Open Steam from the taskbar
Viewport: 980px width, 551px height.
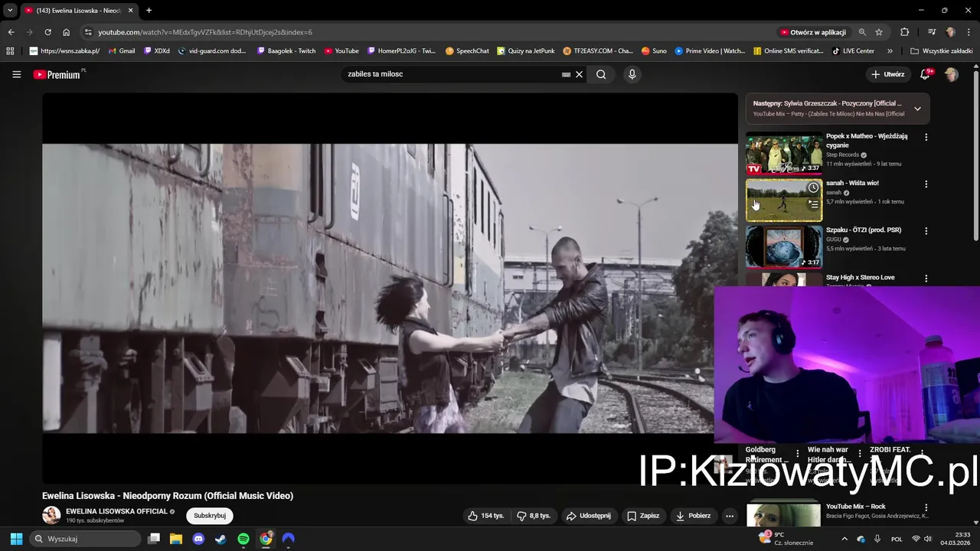pos(220,539)
